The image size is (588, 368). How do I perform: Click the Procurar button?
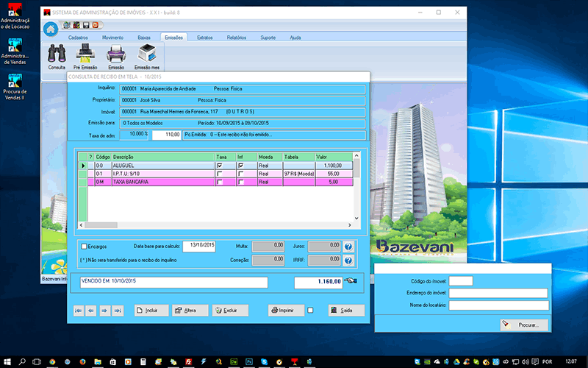523,325
